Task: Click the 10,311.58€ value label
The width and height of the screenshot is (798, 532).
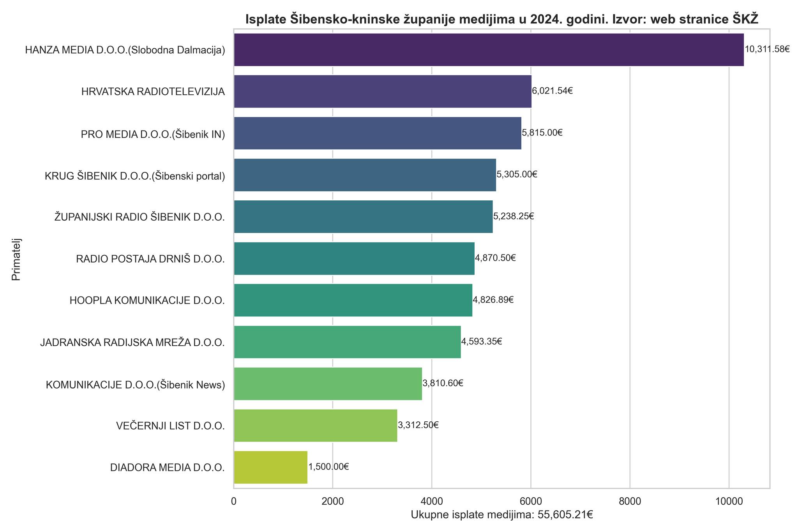Action: pyautogui.click(x=767, y=49)
